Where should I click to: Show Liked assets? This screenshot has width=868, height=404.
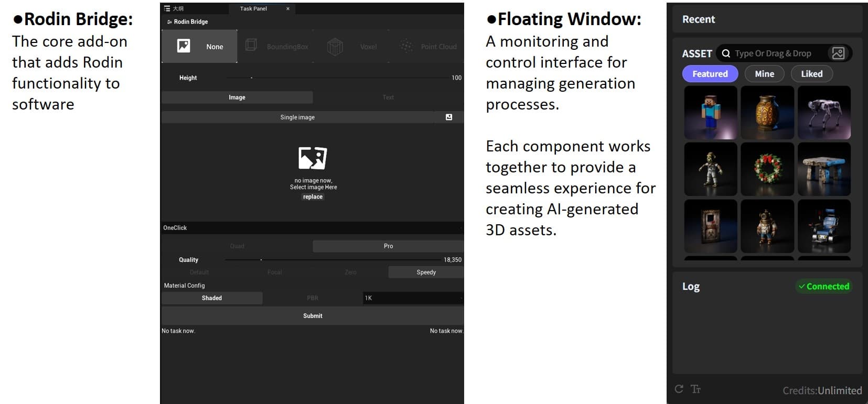pyautogui.click(x=811, y=74)
